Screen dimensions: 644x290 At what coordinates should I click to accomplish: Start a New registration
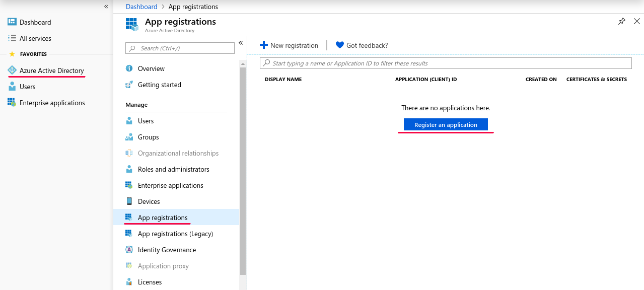(x=290, y=45)
